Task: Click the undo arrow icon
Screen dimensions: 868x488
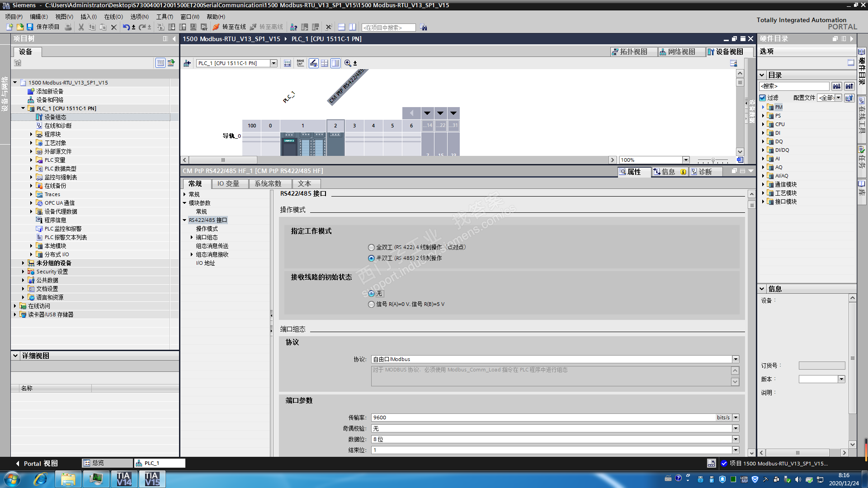Action: [126, 27]
